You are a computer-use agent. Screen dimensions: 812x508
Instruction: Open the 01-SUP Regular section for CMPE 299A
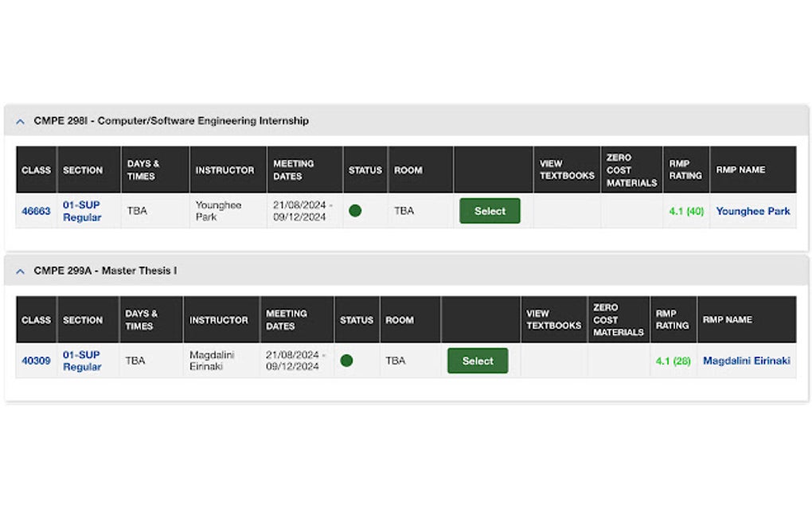pos(80,361)
